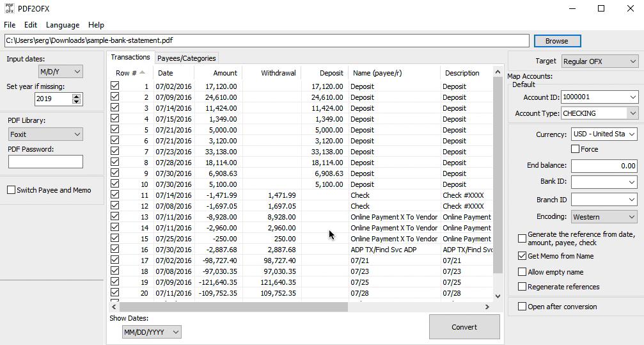
Task: Open the Target Regular OFX dropdown
Action: 600,61
